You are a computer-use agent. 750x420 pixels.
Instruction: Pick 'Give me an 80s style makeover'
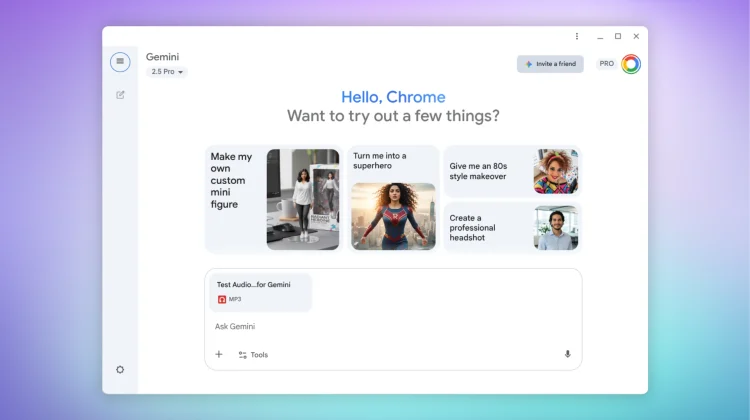point(512,171)
